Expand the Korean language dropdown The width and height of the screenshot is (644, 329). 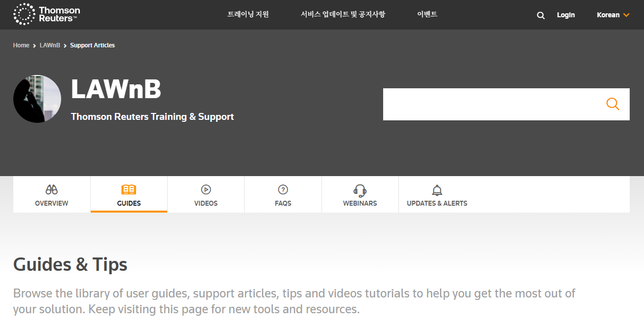point(613,15)
